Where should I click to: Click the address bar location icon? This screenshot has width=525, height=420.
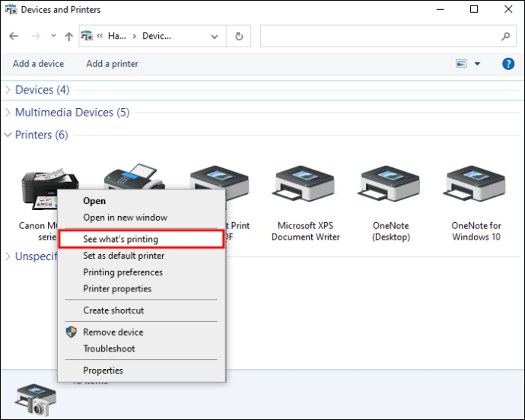click(87, 36)
